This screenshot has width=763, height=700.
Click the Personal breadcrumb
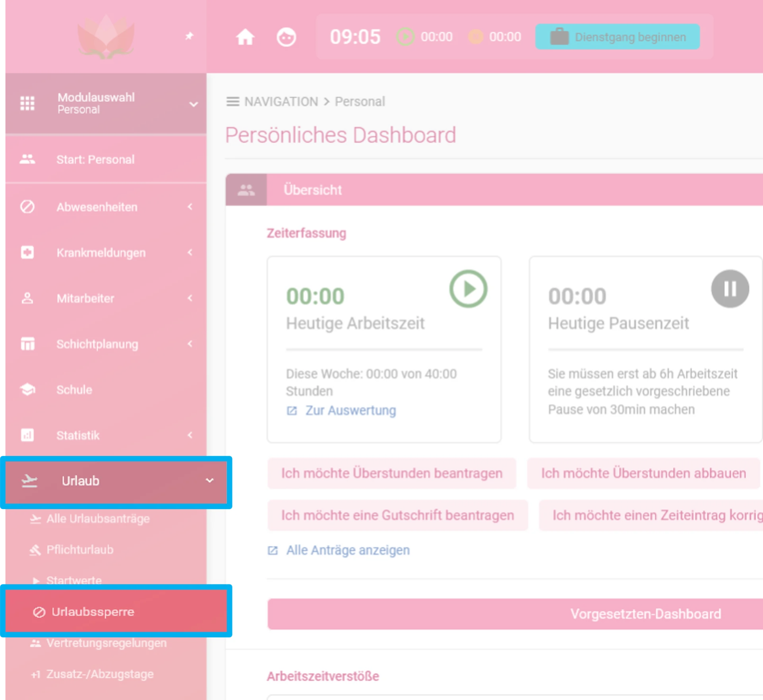360,101
